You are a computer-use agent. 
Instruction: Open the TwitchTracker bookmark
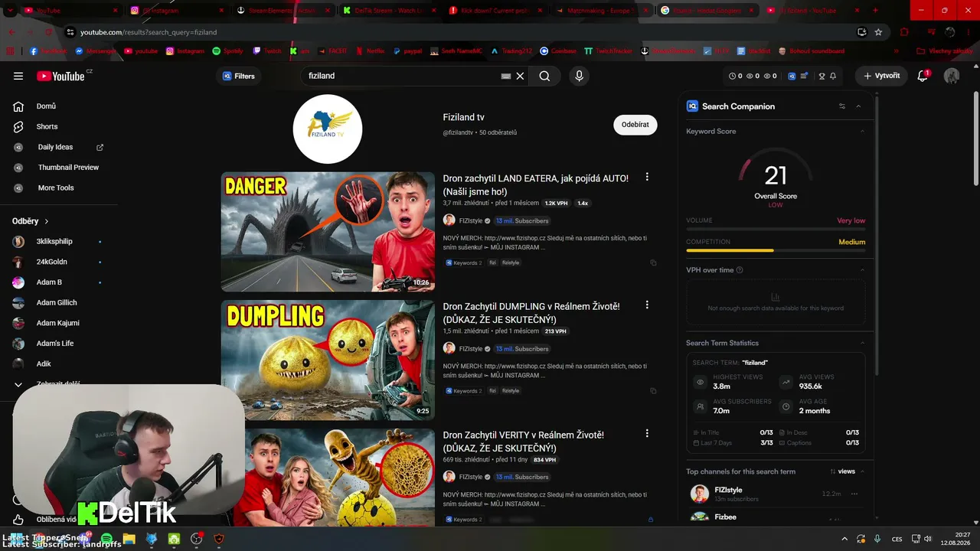click(x=609, y=51)
